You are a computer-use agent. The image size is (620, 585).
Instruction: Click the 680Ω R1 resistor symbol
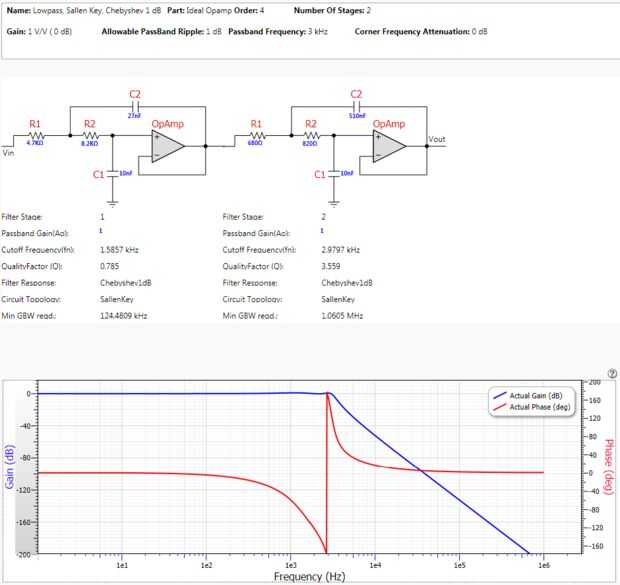tap(257, 135)
